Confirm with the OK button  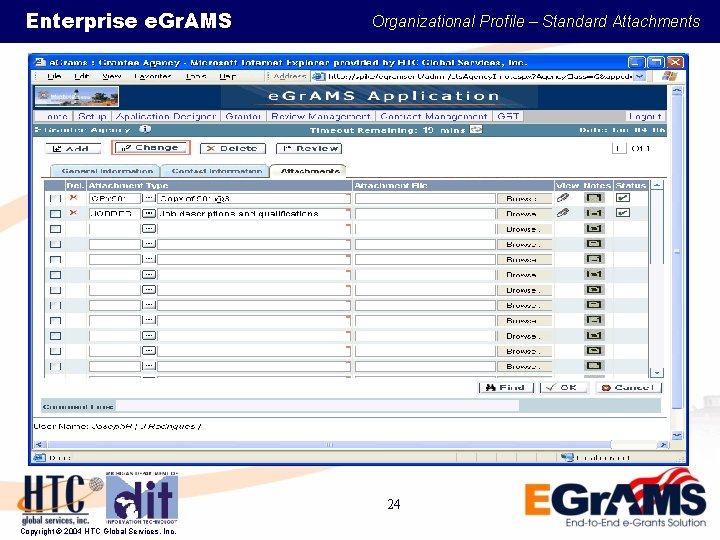(564, 388)
